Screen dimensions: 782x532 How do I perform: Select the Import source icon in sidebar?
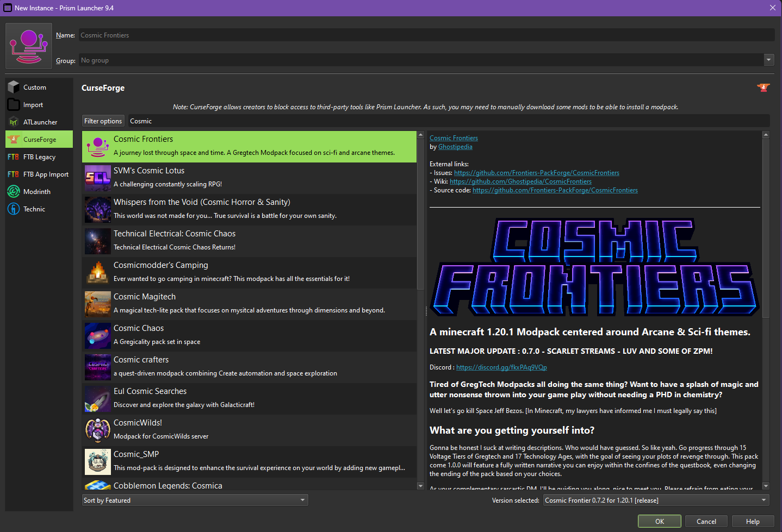14,105
